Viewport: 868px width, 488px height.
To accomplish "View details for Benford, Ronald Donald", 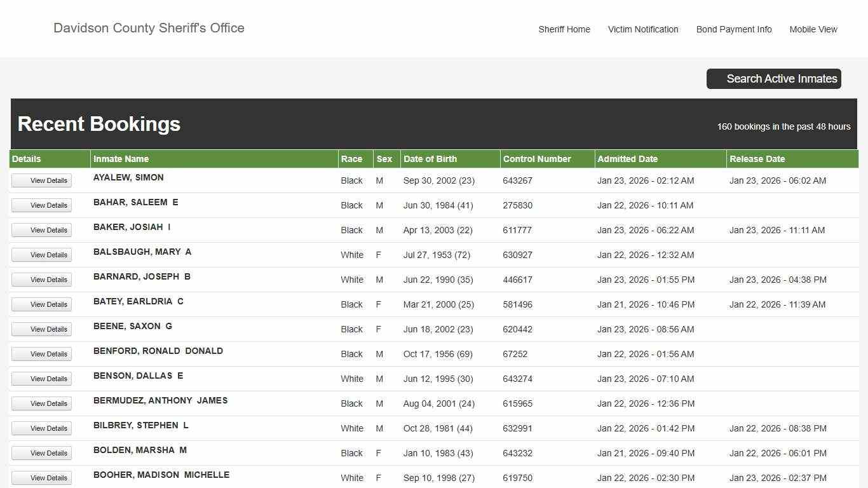I will tap(42, 354).
